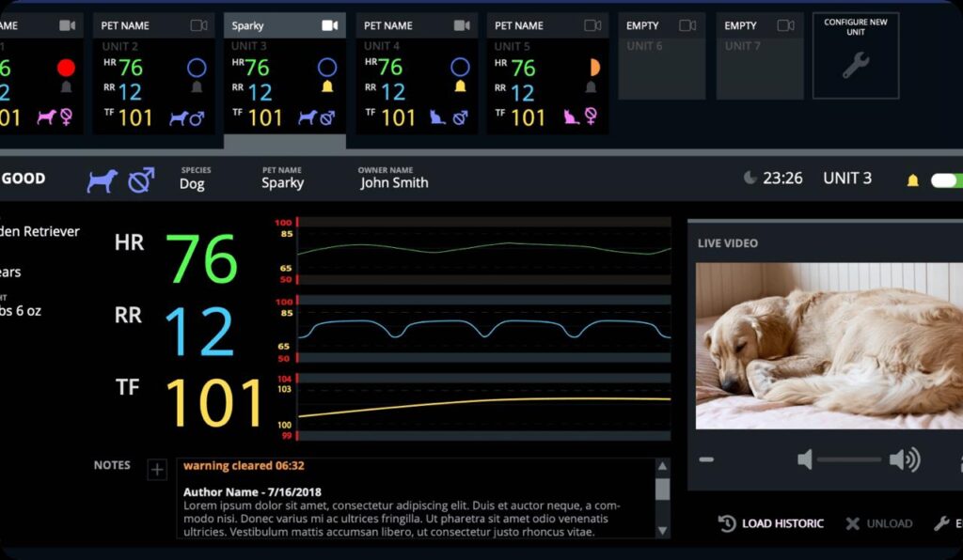Toggle the grey alarm bell on Unit 2 card
The height and width of the screenshot is (560, 963).
click(197, 87)
